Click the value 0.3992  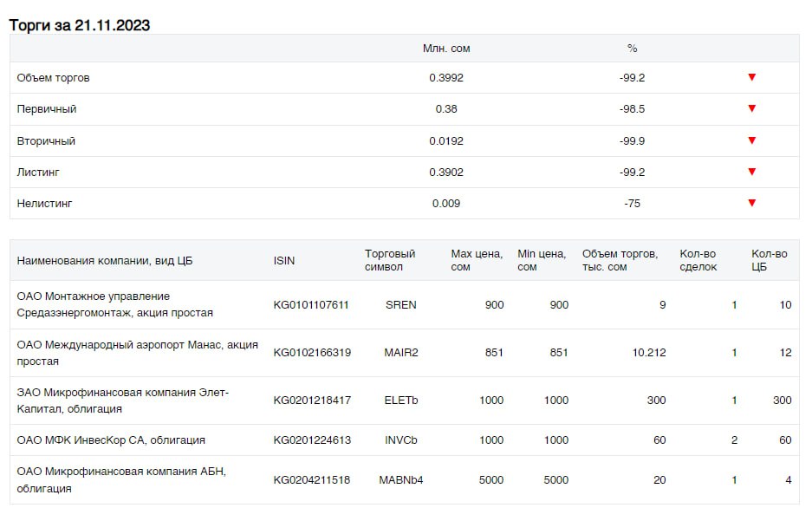click(x=446, y=78)
